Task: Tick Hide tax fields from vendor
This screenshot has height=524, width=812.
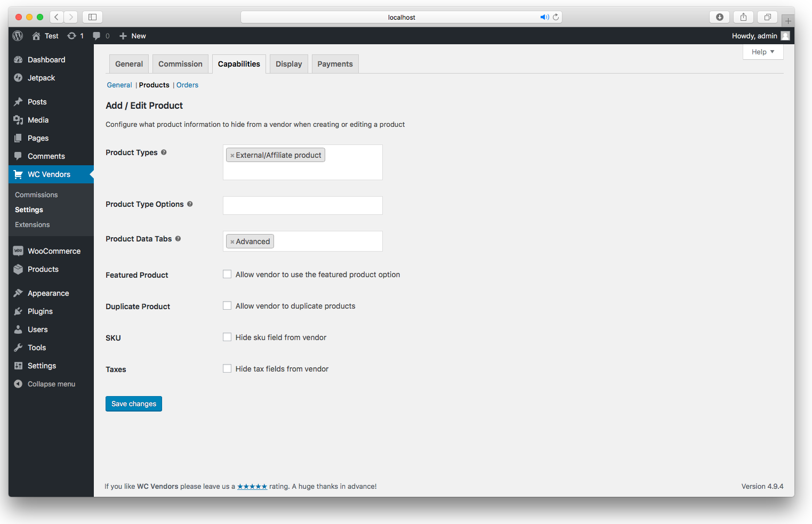Action: pyautogui.click(x=227, y=369)
